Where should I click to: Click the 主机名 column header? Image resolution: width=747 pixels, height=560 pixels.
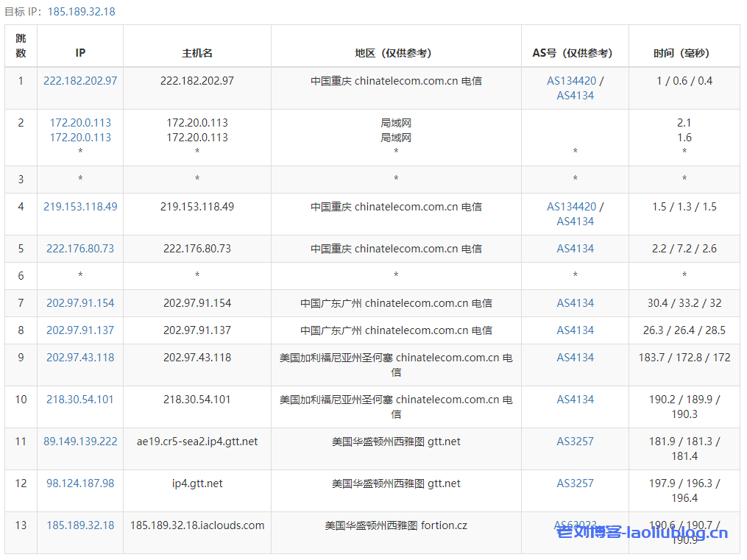(x=197, y=53)
